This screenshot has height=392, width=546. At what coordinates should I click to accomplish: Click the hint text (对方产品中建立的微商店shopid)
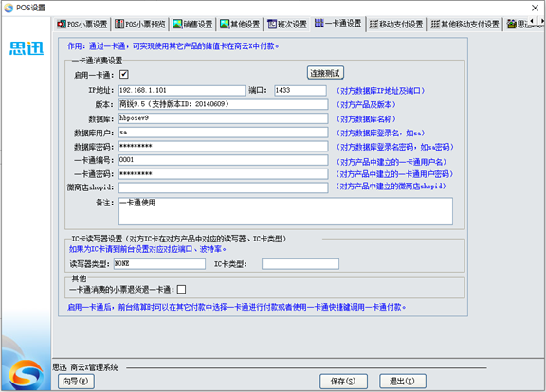(391, 187)
